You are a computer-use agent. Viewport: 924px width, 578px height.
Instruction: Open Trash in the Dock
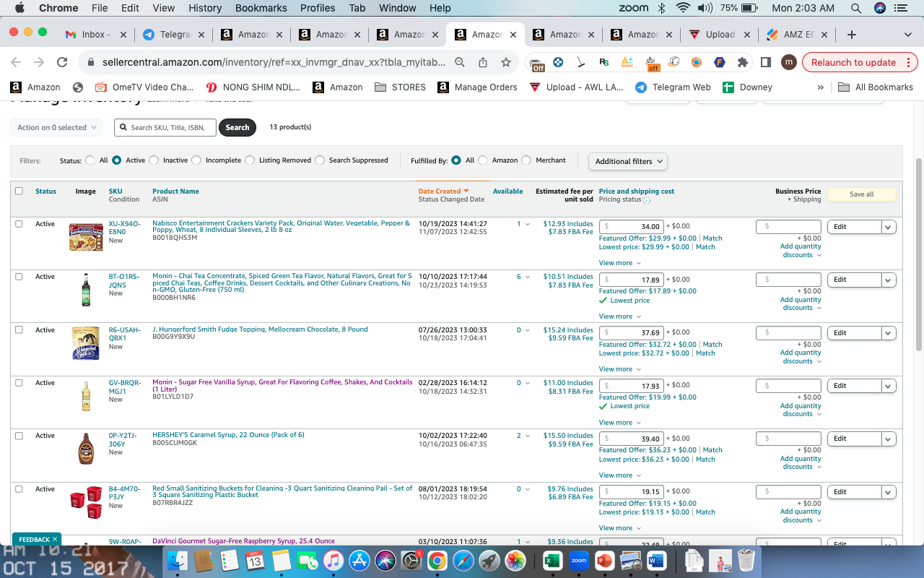coord(746,560)
